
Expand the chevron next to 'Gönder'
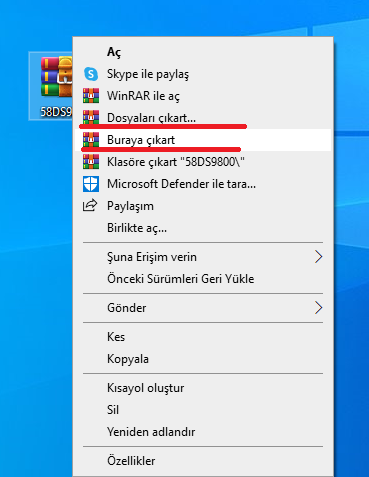coord(319,308)
